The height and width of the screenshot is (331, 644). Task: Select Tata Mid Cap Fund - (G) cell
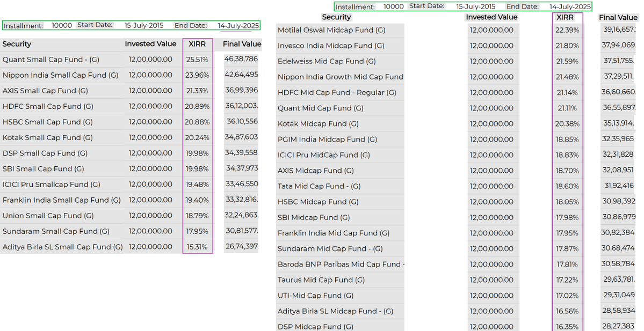(319, 186)
